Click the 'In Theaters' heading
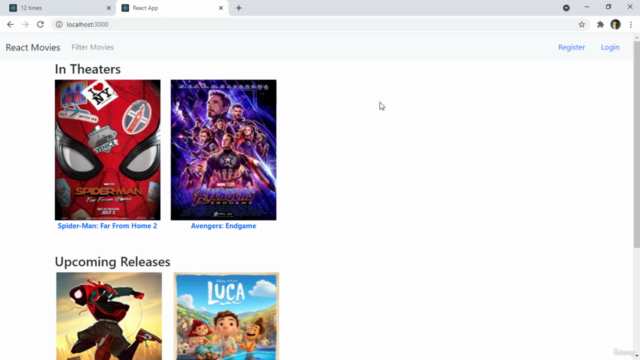The width and height of the screenshot is (640, 360). [88, 69]
